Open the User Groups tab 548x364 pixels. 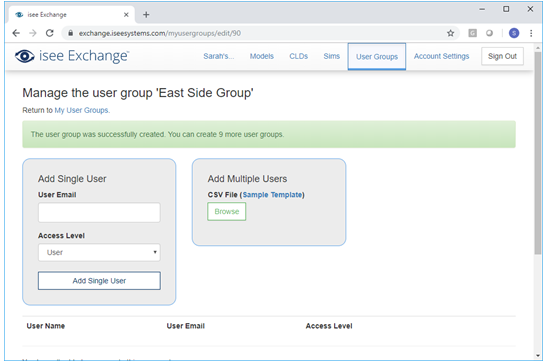377,57
